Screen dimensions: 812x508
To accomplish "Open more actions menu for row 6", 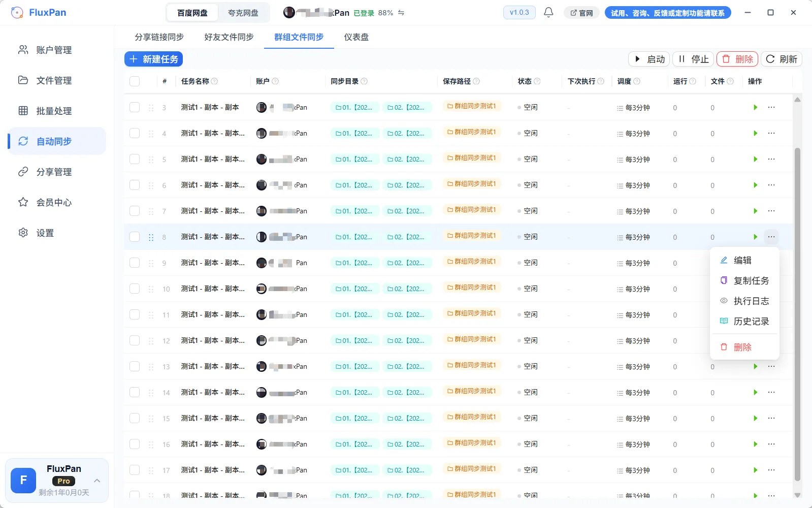I will point(771,185).
